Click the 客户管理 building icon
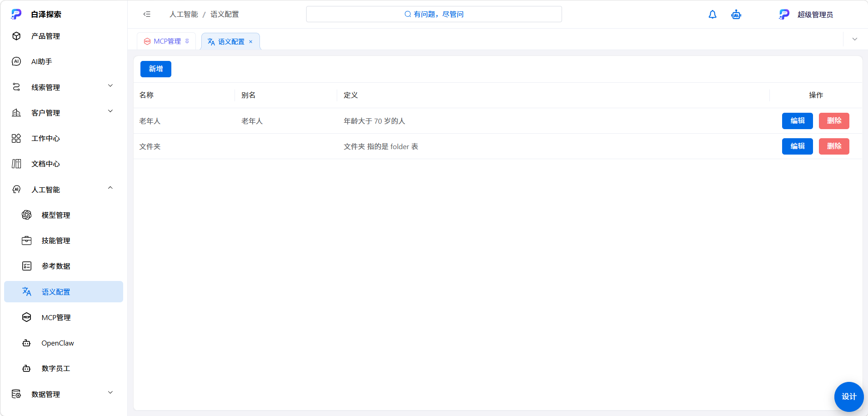Viewport: 868px width, 416px height. pyautogui.click(x=16, y=112)
